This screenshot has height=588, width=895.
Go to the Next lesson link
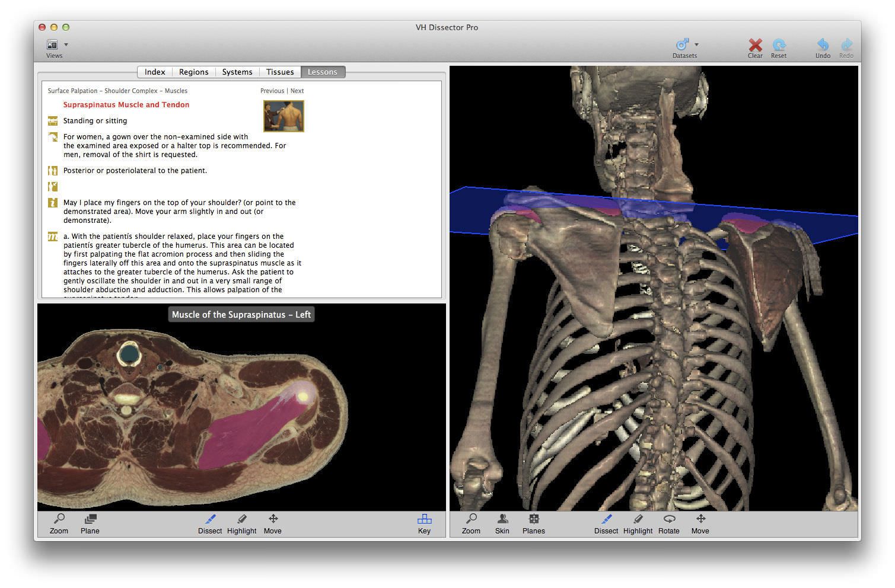[x=297, y=91]
